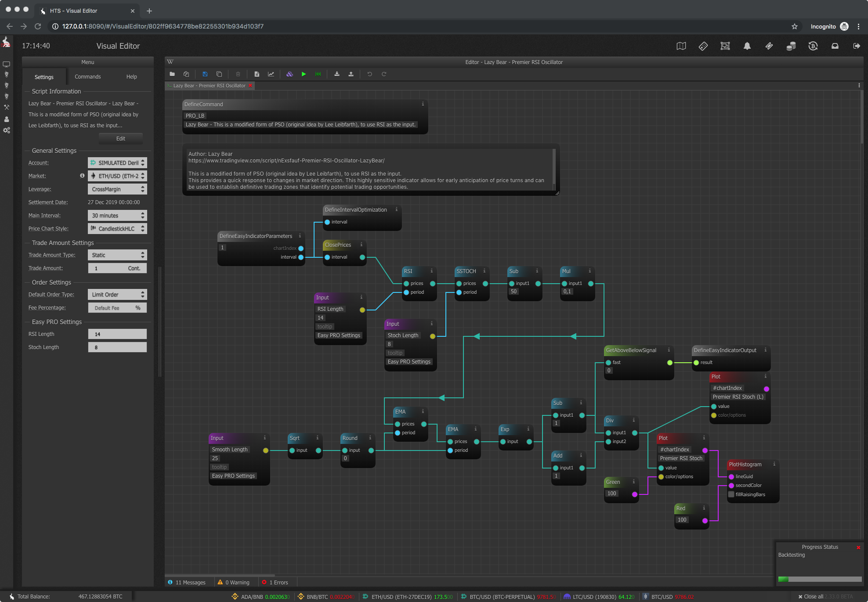Click the chart icon in the editor toolbar
868x602 pixels.
(271, 74)
